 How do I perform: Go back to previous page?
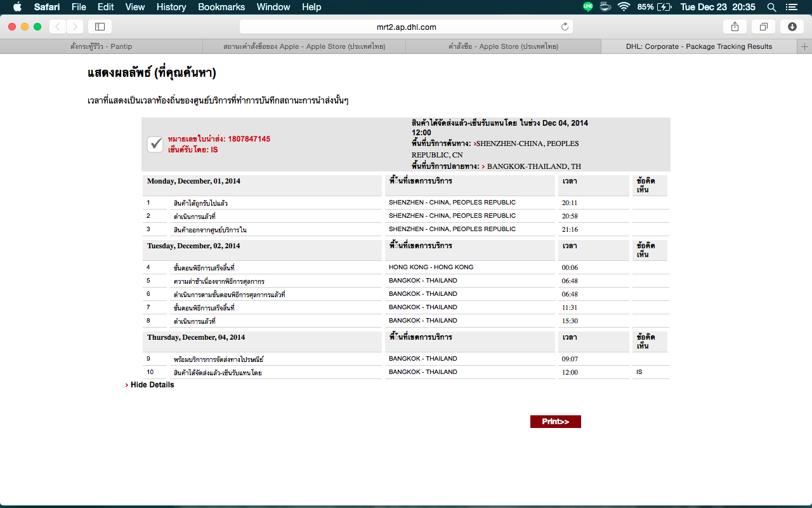click(x=58, y=27)
